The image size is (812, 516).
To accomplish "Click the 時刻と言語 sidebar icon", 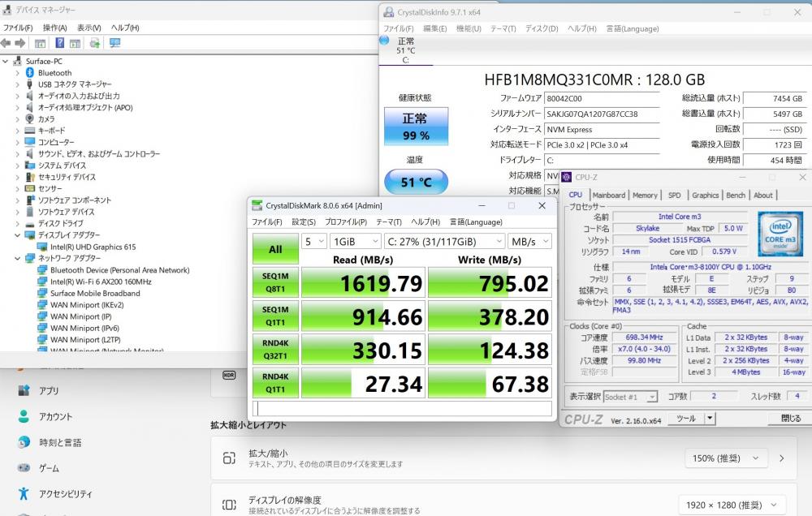I will pos(24,442).
